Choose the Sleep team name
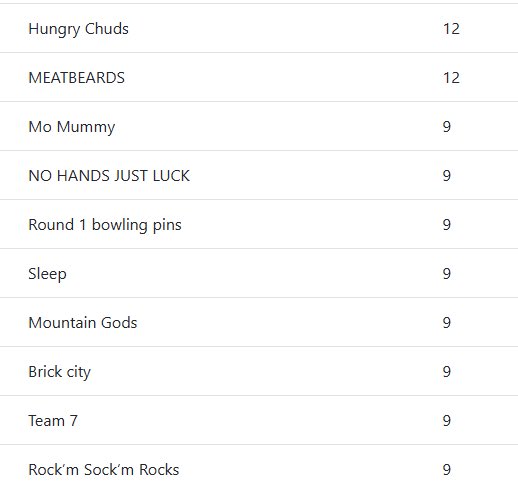This screenshot has width=518, height=491. 47,274
